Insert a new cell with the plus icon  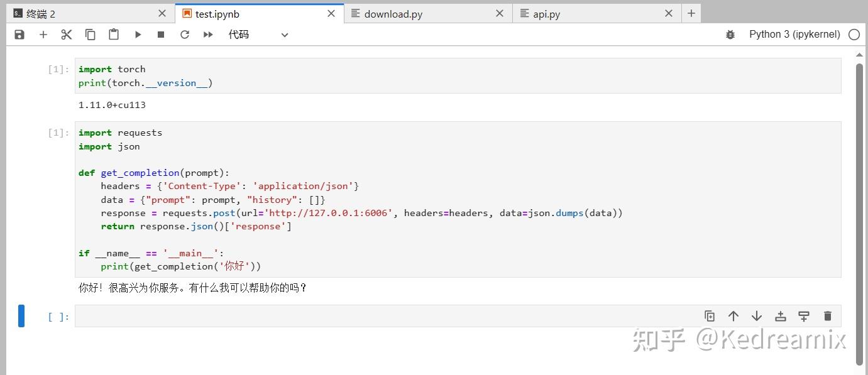click(43, 35)
